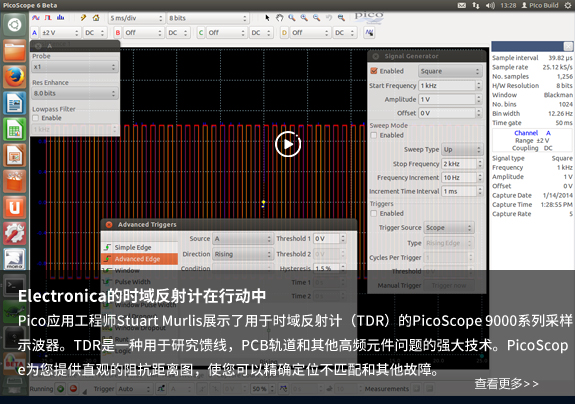
Task: Uncheck Signal Generator Enabled checkbox
Action: [374, 71]
